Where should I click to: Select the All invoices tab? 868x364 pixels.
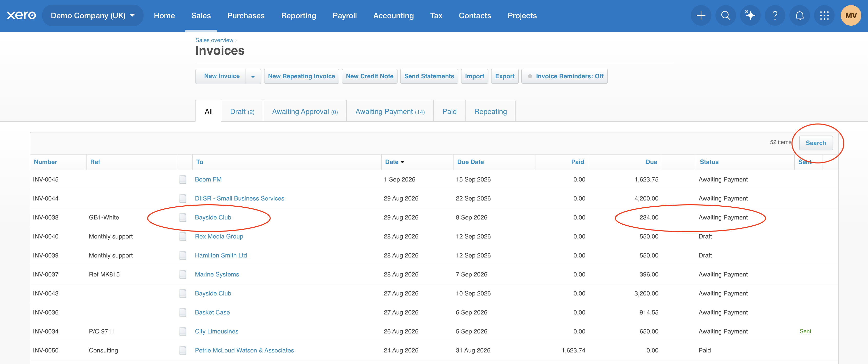click(209, 111)
